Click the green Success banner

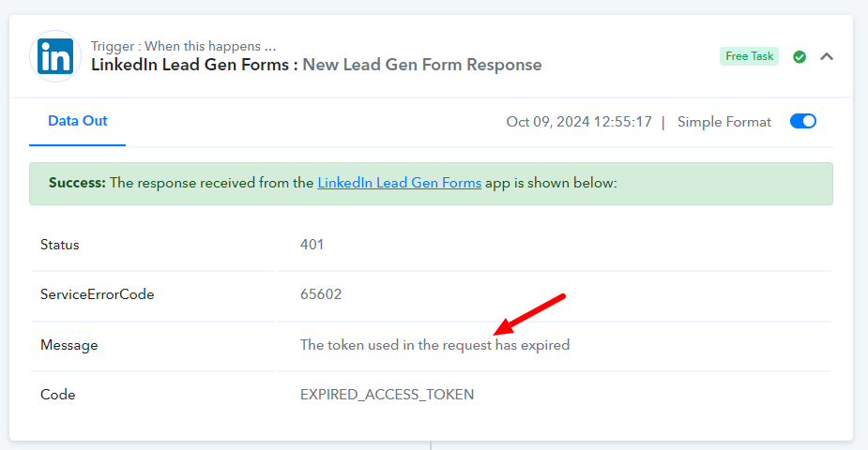point(431,184)
